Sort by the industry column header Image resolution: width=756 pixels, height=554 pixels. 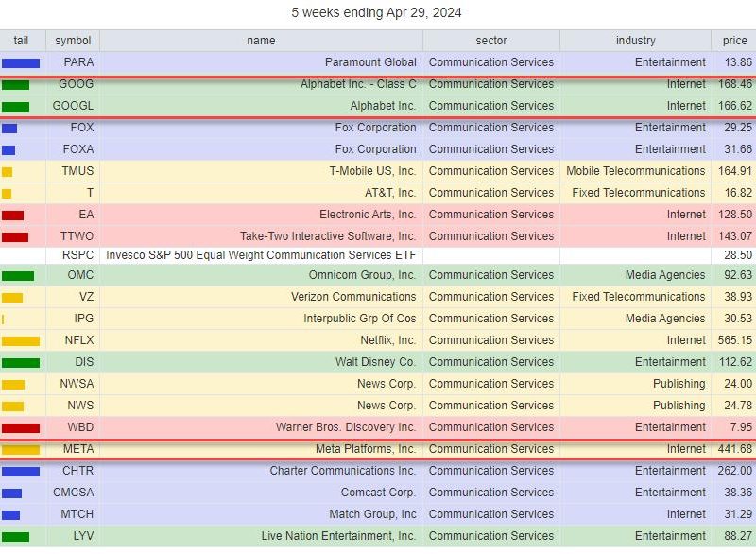635,41
